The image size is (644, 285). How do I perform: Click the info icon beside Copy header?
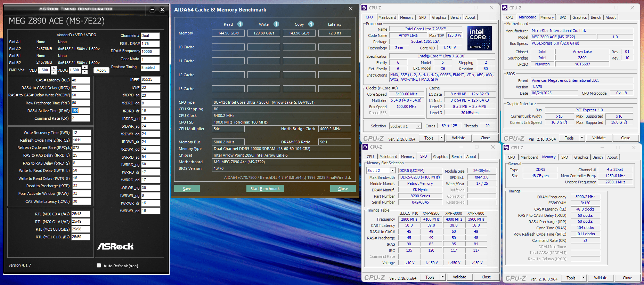(311, 24)
